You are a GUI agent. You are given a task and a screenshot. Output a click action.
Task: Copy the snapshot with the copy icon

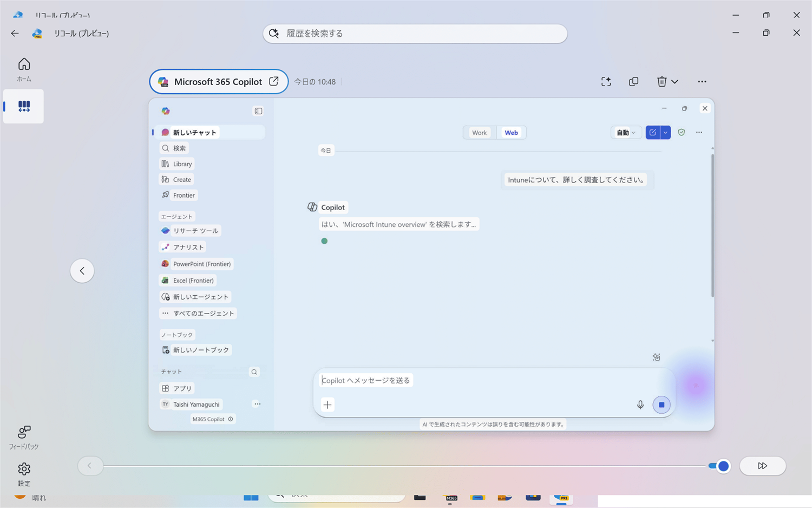click(x=633, y=82)
